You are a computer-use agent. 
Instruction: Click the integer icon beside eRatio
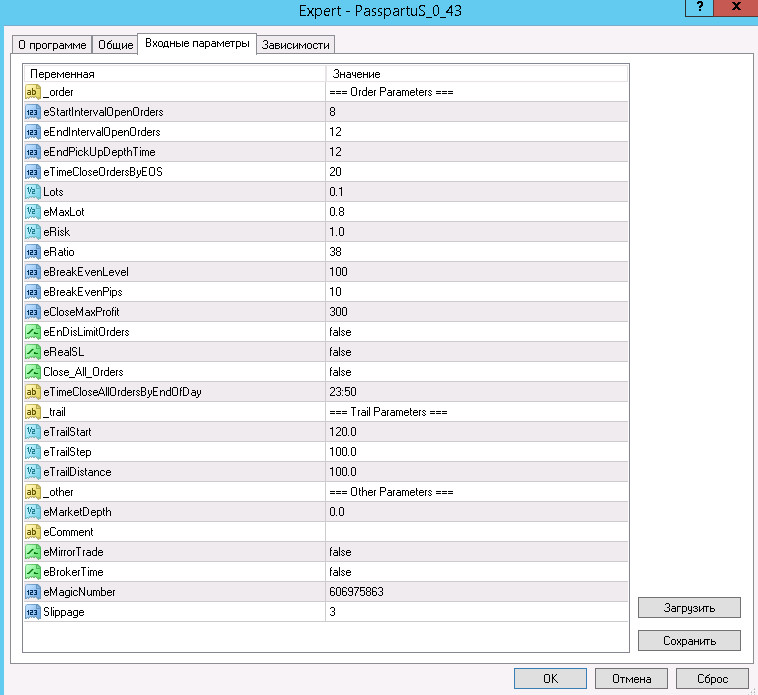tap(32, 252)
